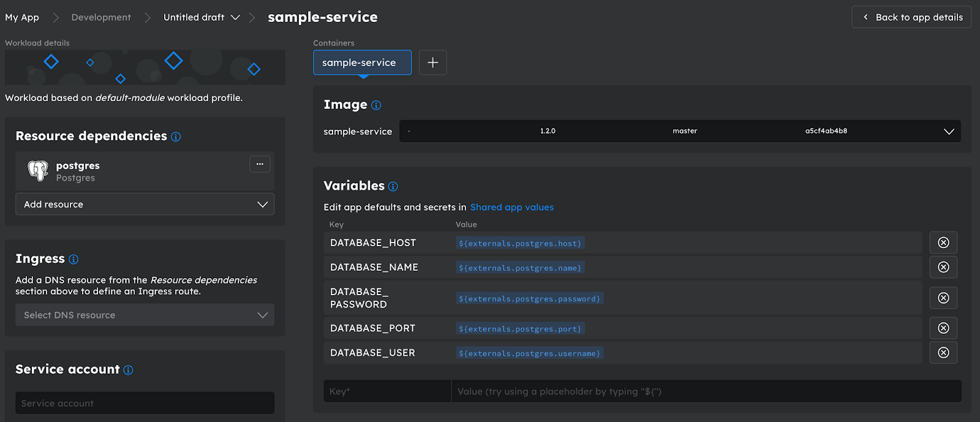Expand the Add resource dropdown
This screenshot has width=980, height=422.
145,205
